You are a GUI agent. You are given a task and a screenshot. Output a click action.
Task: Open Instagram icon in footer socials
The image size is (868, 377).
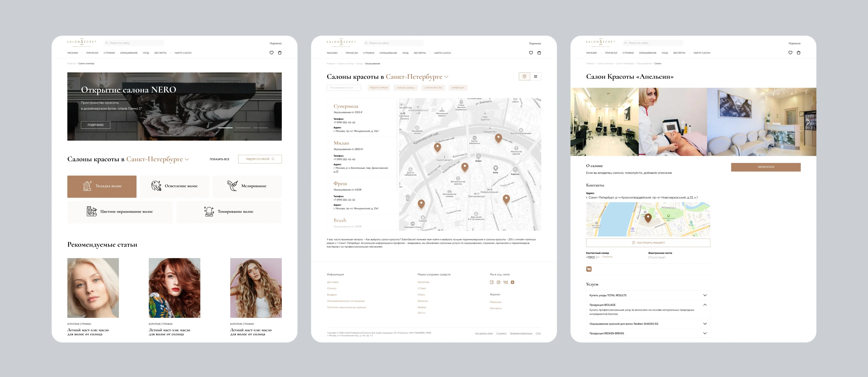click(x=498, y=282)
